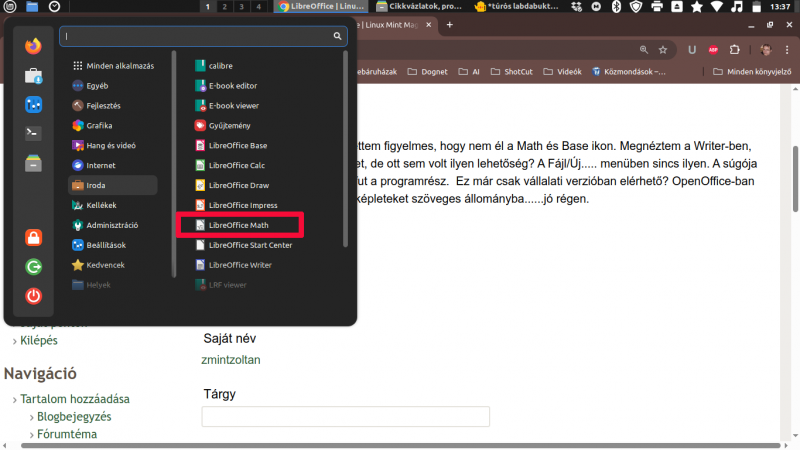The width and height of the screenshot is (800, 450).
Task: Select the Beállítások category
Action: pyautogui.click(x=113, y=245)
